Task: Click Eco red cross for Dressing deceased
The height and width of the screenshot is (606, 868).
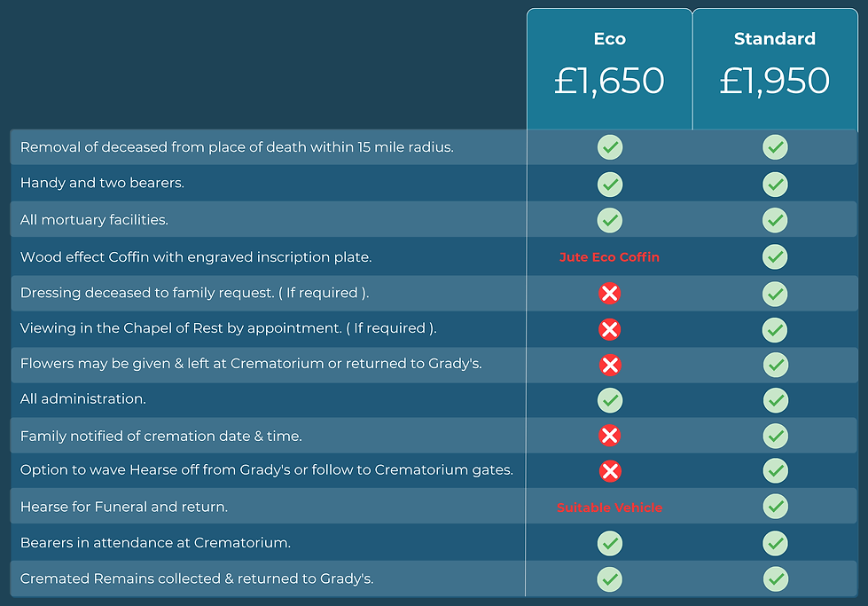Action: [609, 293]
